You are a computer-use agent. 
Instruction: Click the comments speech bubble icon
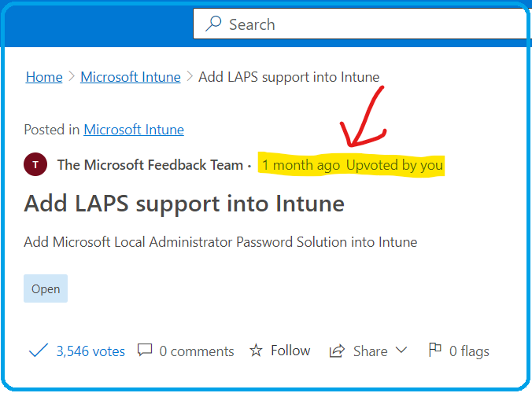(145, 350)
